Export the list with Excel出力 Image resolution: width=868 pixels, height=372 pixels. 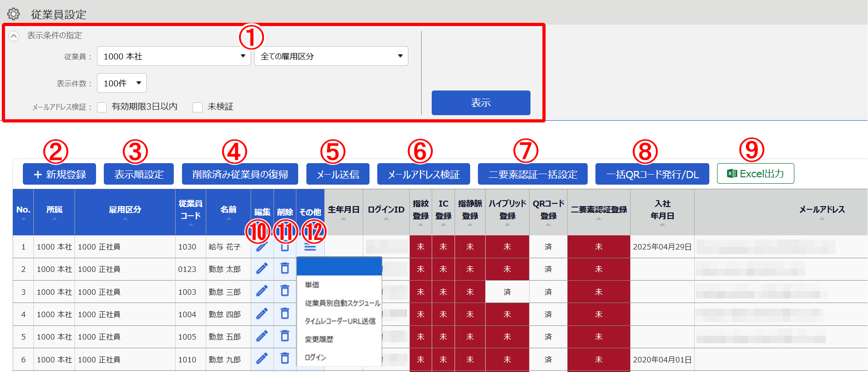coord(755,174)
